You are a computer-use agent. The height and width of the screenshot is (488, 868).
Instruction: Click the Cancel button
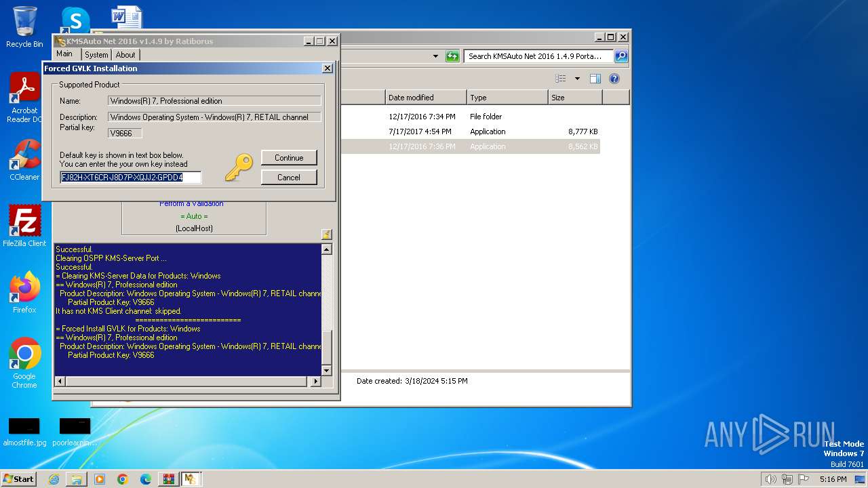click(289, 178)
